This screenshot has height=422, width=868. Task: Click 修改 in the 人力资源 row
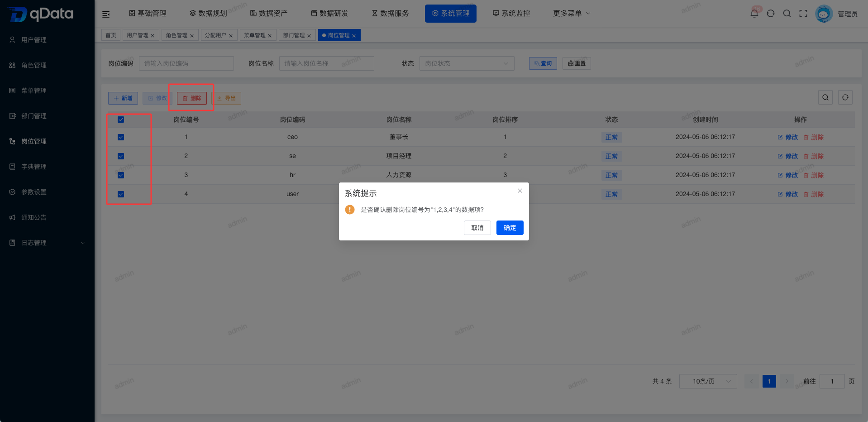coord(788,175)
